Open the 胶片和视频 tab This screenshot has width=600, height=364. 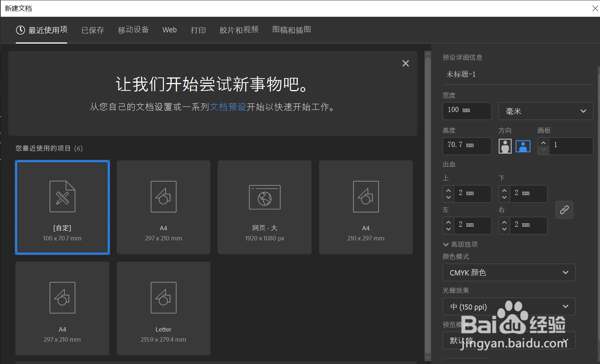239,30
